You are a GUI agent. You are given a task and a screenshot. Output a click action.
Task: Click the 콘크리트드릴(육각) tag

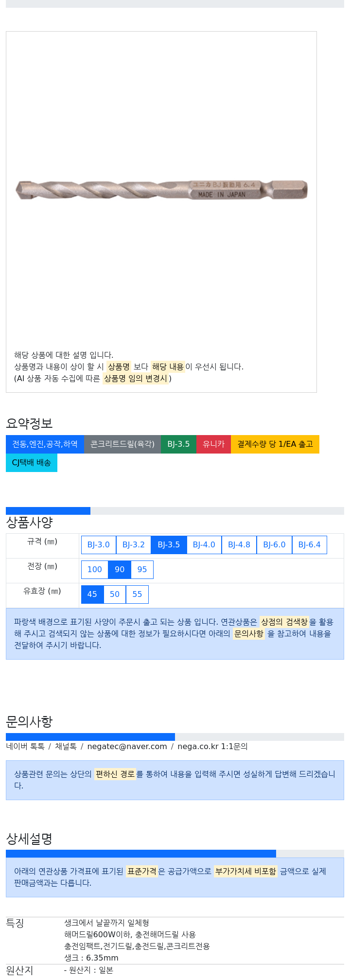coord(122,444)
